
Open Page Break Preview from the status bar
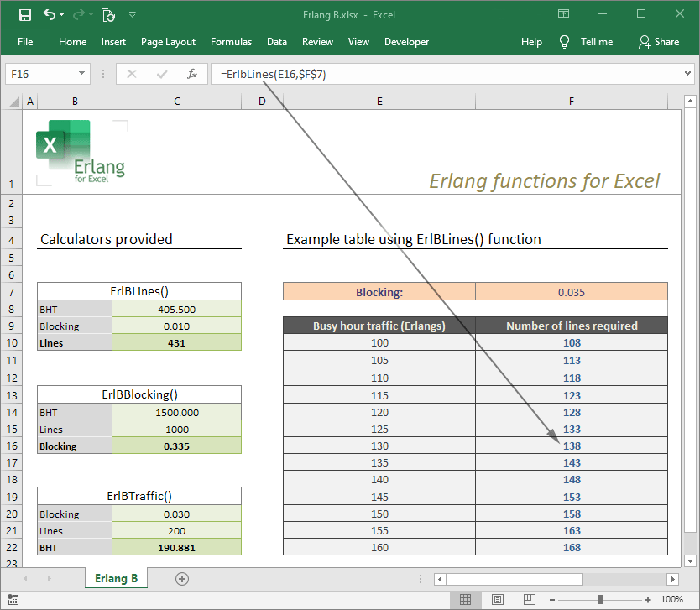pos(529,599)
